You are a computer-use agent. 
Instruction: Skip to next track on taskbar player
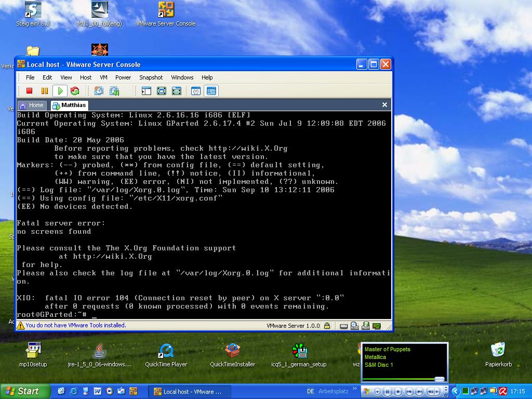420,392
